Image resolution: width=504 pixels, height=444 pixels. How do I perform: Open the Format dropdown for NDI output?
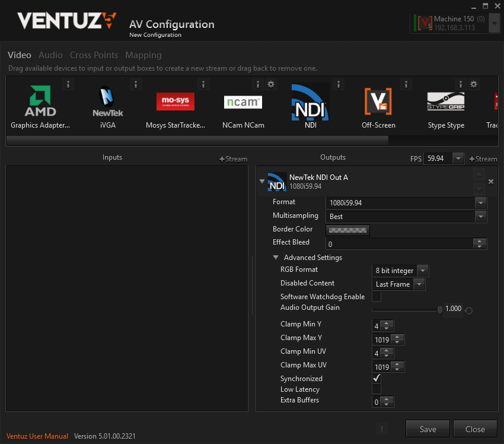click(480, 202)
